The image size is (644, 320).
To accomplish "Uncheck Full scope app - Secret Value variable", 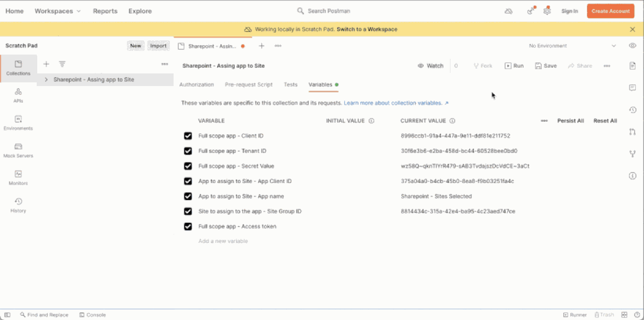I will pos(188,166).
